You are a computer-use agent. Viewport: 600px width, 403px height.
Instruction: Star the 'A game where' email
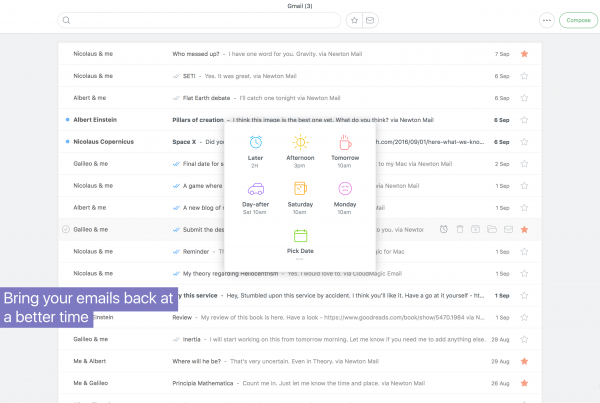pyautogui.click(x=524, y=186)
